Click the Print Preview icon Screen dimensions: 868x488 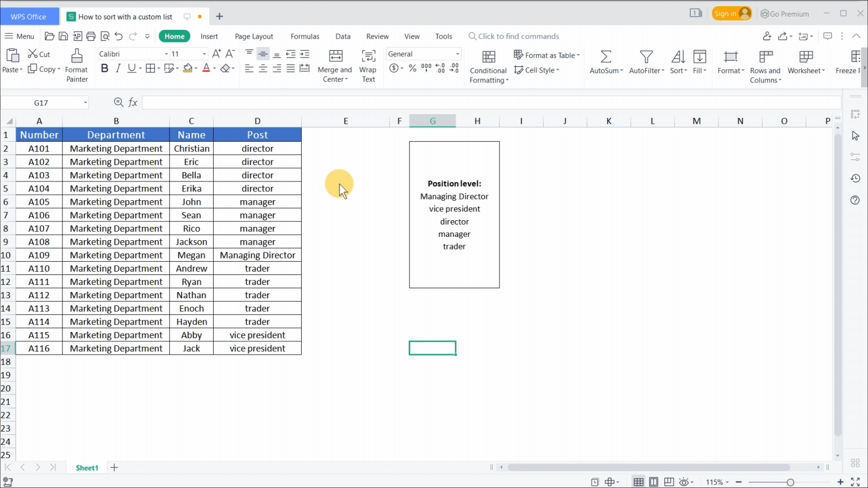click(x=105, y=36)
